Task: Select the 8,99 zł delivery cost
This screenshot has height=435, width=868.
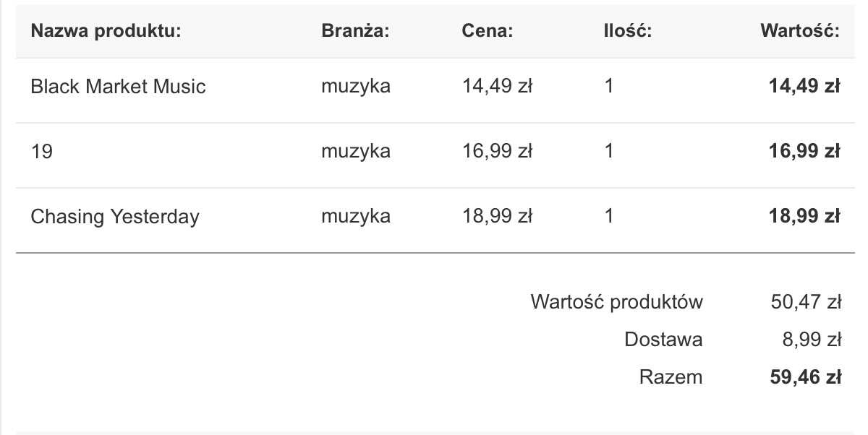Action: (x=811, y=339)
